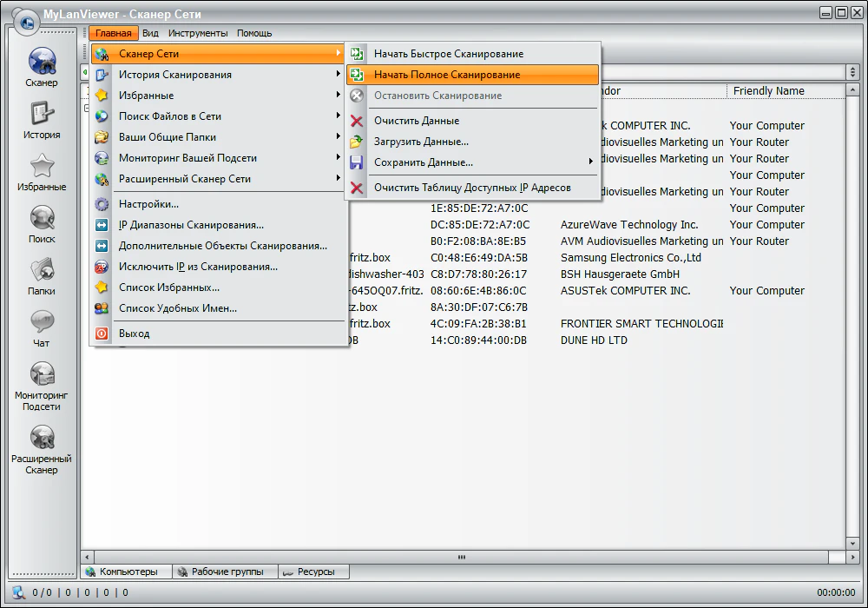Select Начать Быстрое Сканирование menu item

click(448, 54)
